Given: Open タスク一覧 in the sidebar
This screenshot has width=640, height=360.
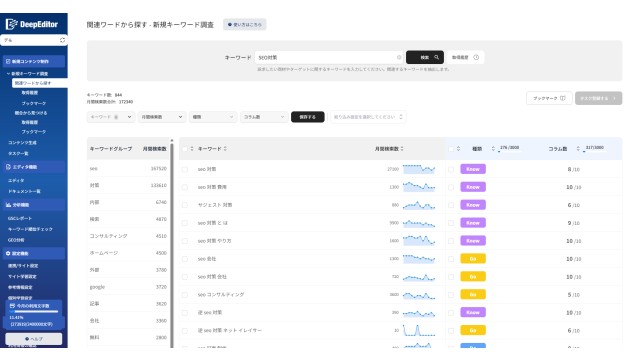Looking at the screenshot, I should coord(18,153).
